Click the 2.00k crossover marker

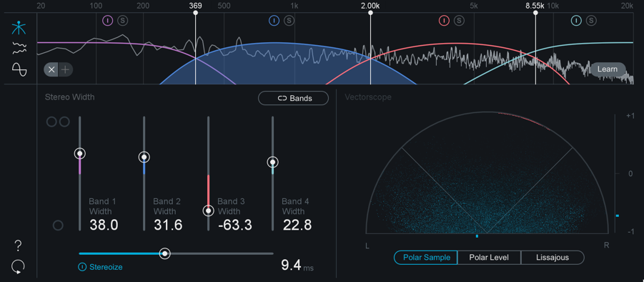click(x=370, y=13)
